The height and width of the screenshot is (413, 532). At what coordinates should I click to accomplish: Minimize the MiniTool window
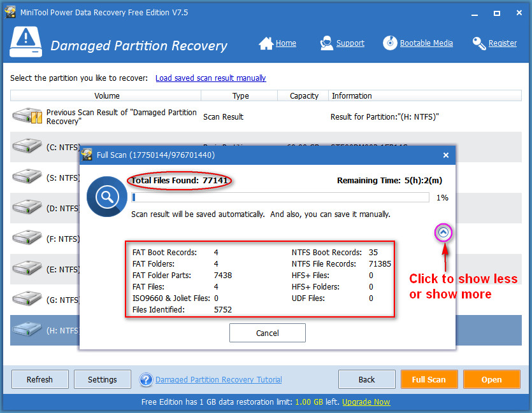point(475,13)
